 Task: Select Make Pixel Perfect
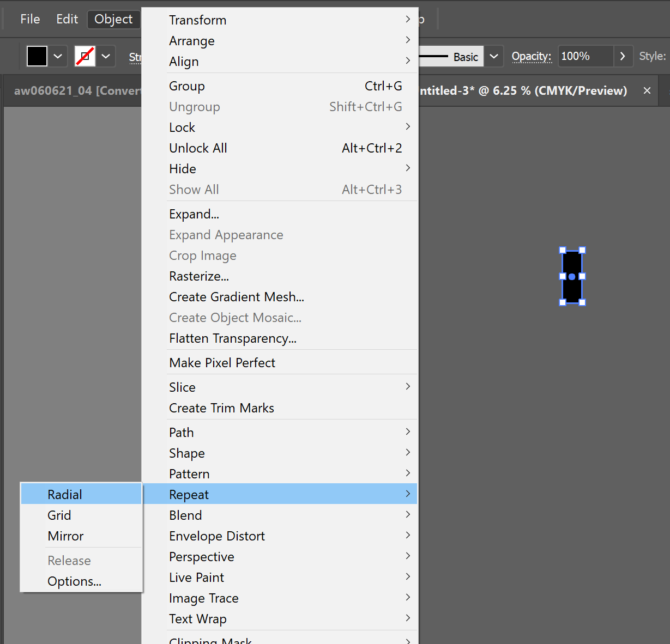click(x=222, y=362)
